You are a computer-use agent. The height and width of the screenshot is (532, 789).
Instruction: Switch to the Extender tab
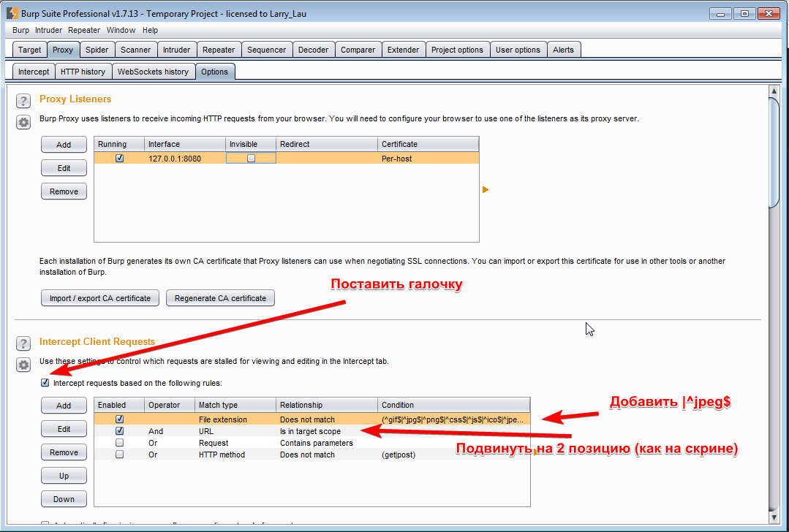(x=403, y=50)
